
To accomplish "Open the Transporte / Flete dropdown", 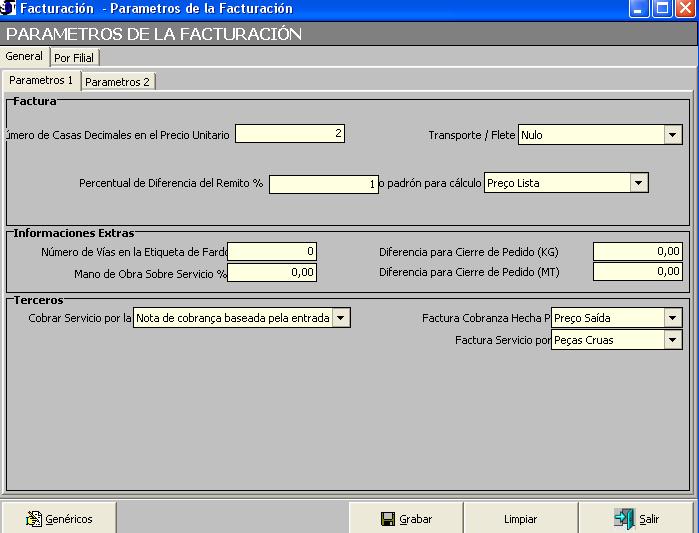I will (672, 135).
